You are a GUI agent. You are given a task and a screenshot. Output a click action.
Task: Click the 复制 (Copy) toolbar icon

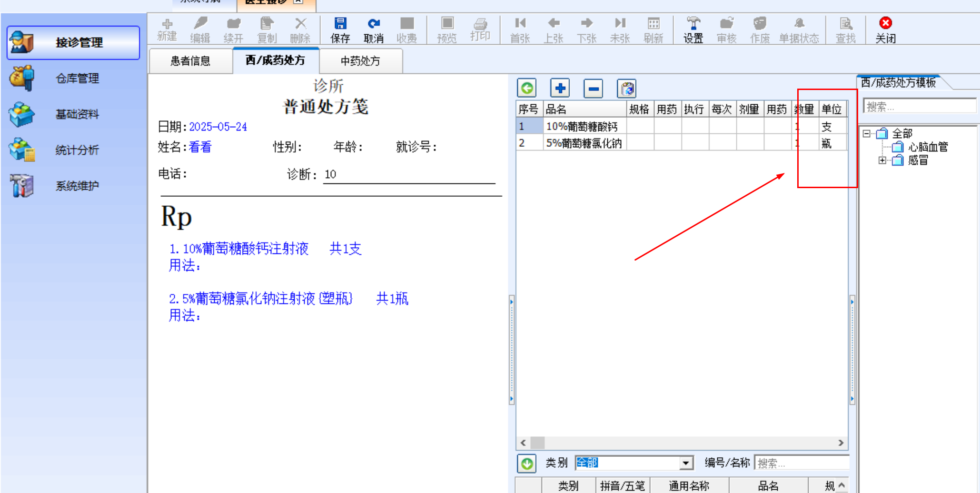(x=267, y=30)
